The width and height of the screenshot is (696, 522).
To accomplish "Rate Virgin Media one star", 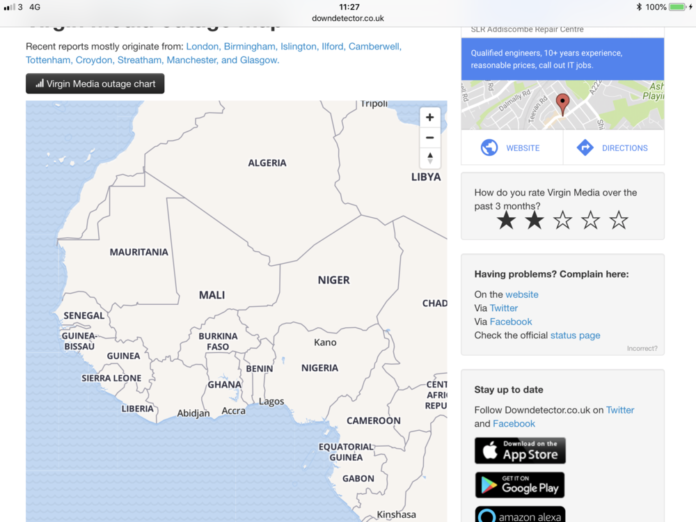I will [x=507, y=220].
